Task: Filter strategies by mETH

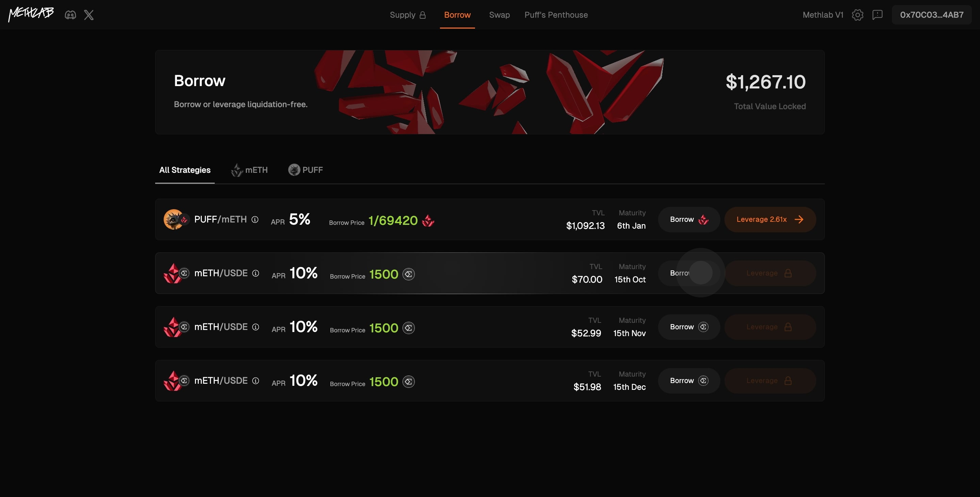Action: tap(249, 170)
